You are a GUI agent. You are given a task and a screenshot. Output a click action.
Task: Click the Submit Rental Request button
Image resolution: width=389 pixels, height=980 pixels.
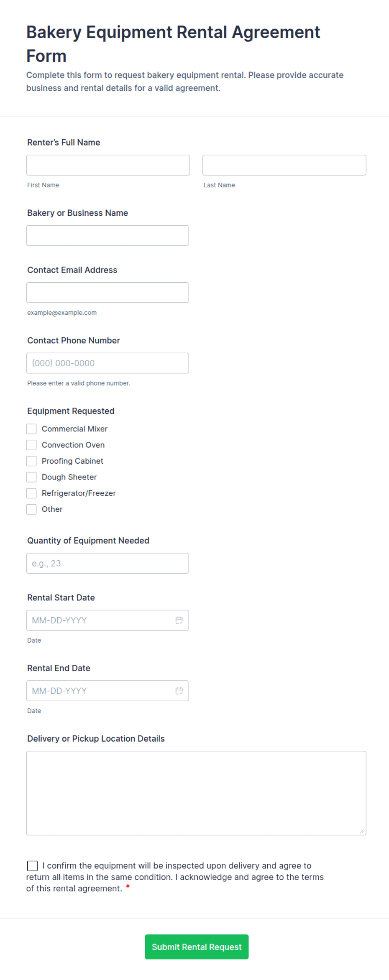pyautogui.click(x=197, y=947)
